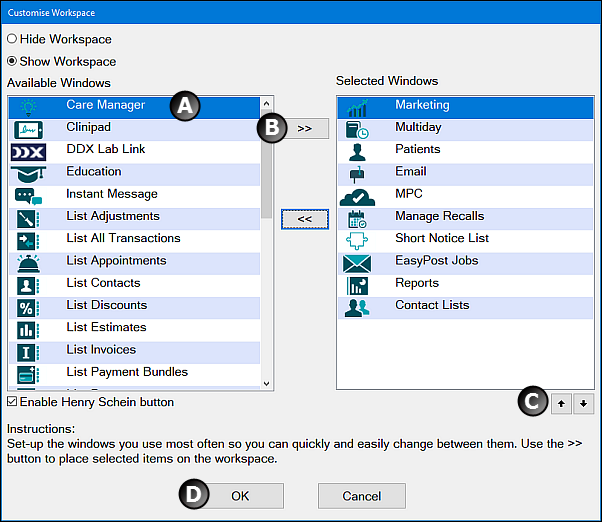
Task: Click the List Invoices icon
Action: pos(28,353)
